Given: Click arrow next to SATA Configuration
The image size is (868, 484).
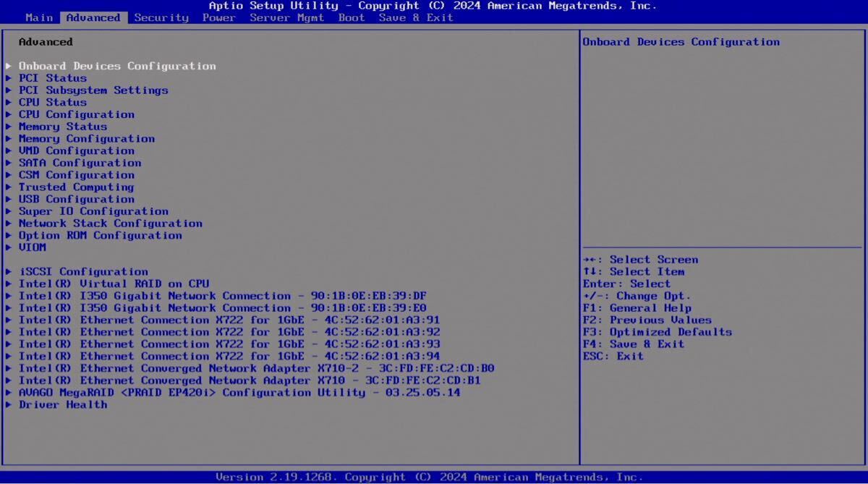Looking at the screenshot, I should 9,163.
